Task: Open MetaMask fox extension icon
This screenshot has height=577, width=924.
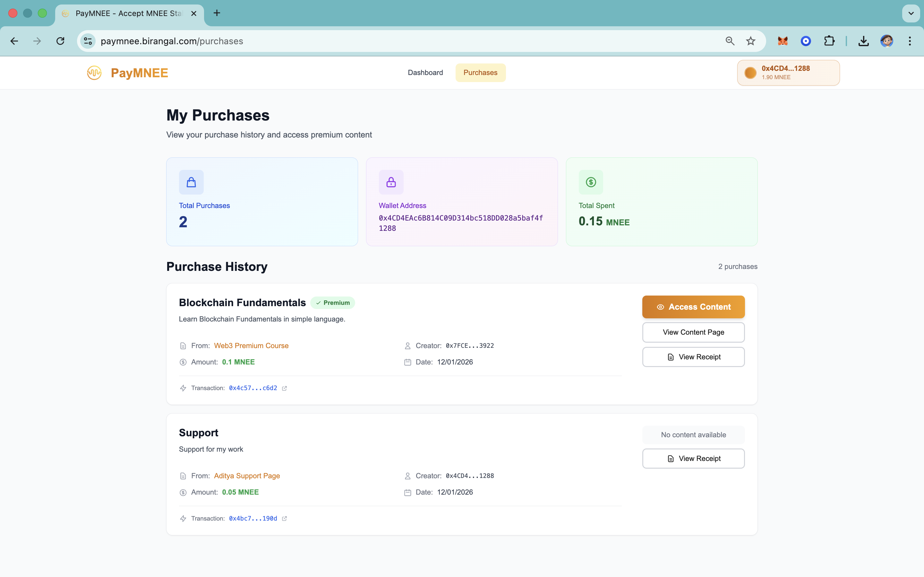Action: click(x=782, y=41)
